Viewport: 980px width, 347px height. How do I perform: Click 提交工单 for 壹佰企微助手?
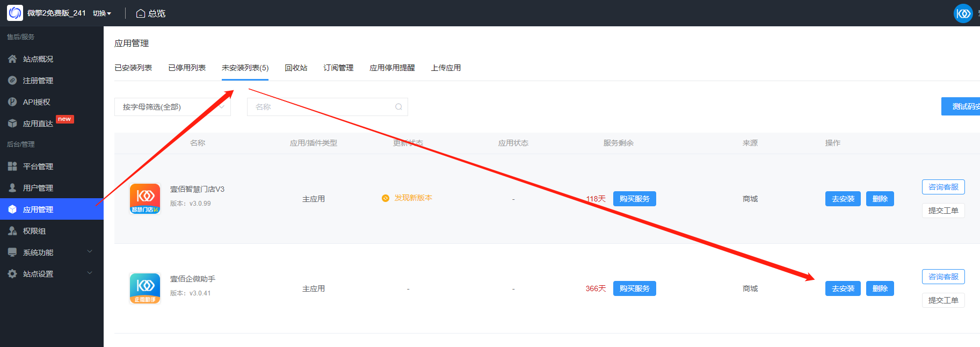point(943,300)
